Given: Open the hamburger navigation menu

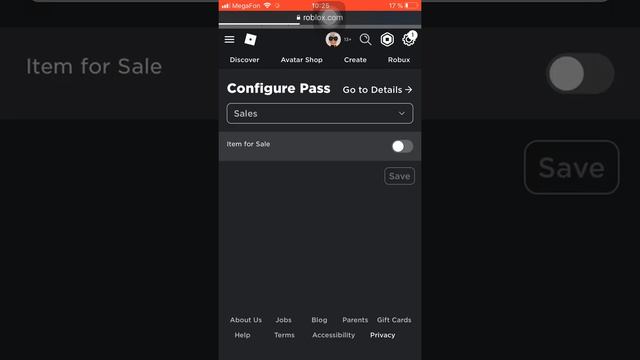Looking at the screenshot, I should tap(229, 39).
